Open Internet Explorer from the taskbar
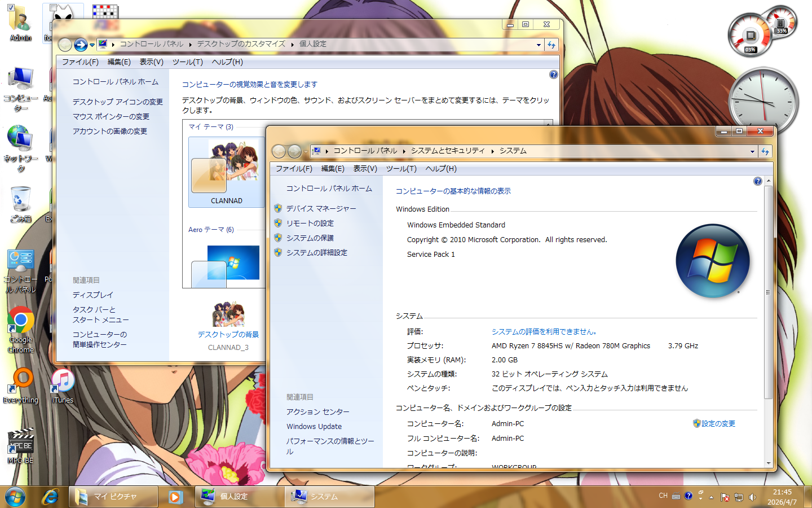Screen dimensions: 812x508 tap(51, 497)
